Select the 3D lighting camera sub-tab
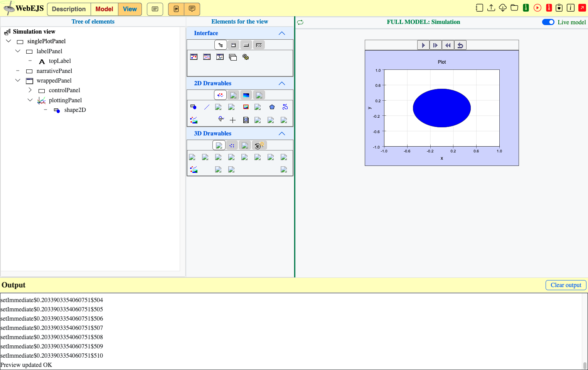The height and width of the screenshot is (370, 588). point(259,145)
